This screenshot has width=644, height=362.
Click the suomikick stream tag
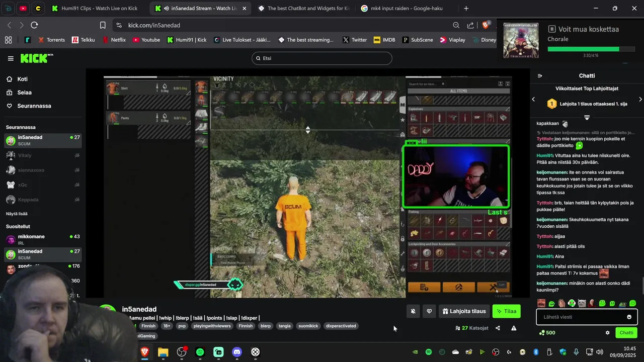point(308,326)
